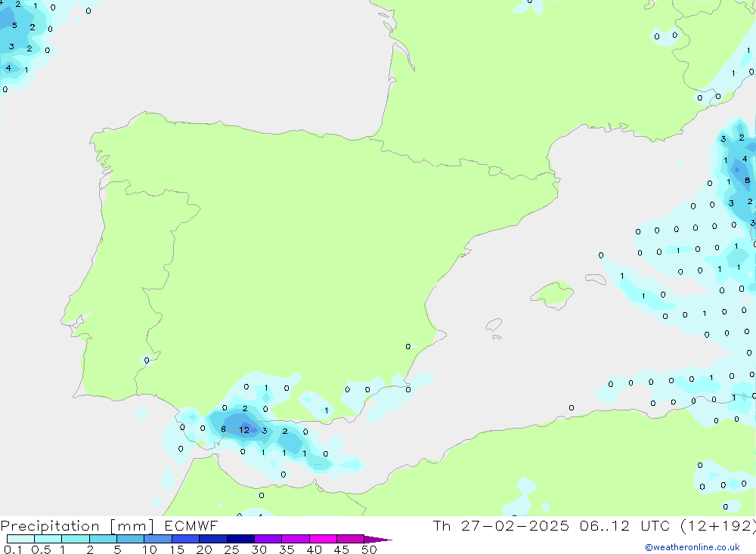The image size is (756, 554).
Task: Click the 20–25 mm dark blue legend box
Action: coord(212,539)
